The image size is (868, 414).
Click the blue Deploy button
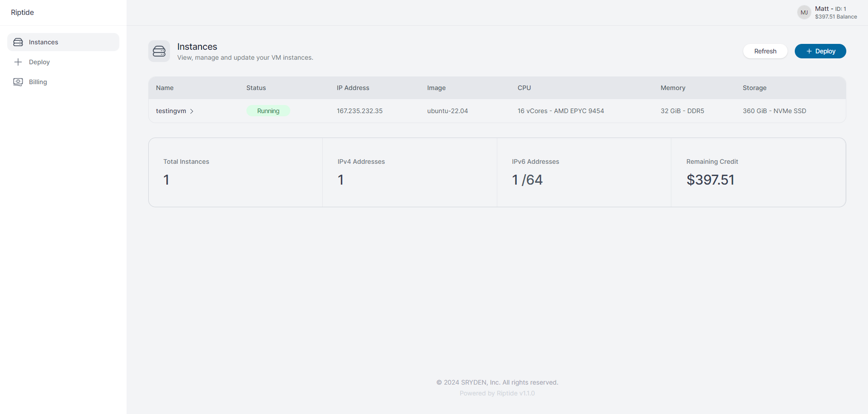(820, 51)
